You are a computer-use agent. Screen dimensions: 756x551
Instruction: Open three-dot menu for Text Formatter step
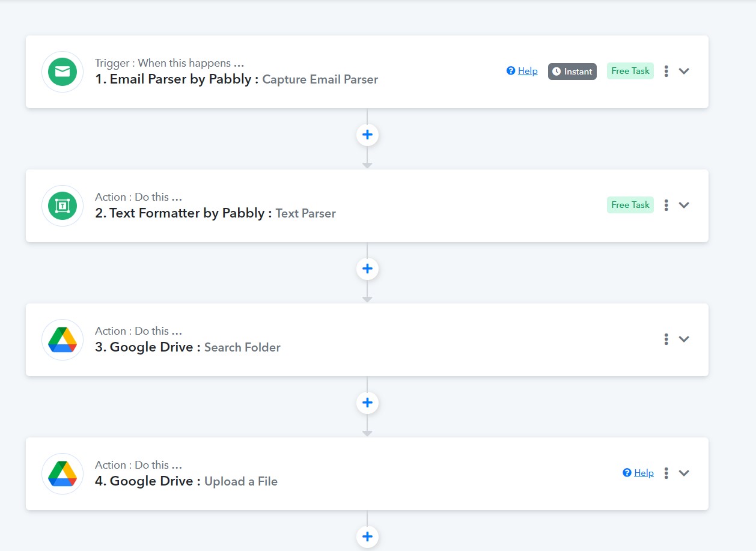click(666, 205)
